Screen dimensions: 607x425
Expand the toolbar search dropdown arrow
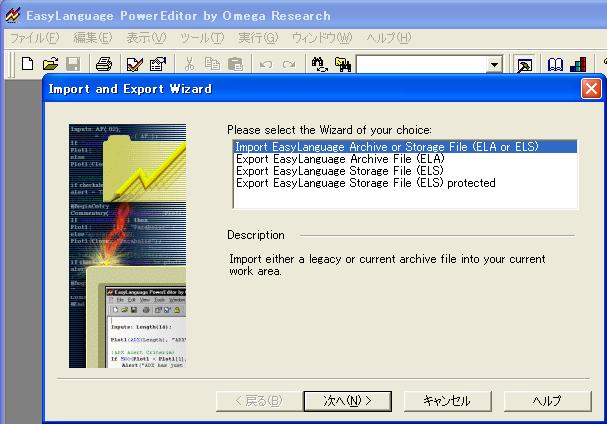click(x=494, y=64)
